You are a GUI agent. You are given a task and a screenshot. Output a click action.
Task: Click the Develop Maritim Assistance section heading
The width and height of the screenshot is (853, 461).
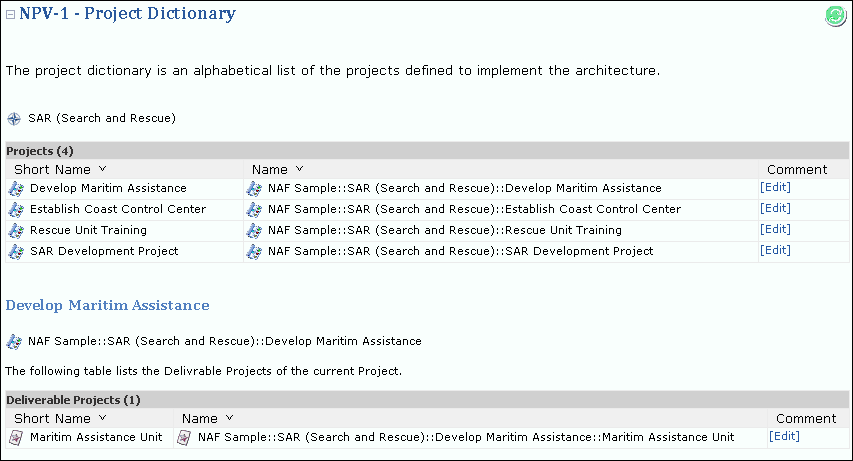pyautogui.click(x=108, y=305)
